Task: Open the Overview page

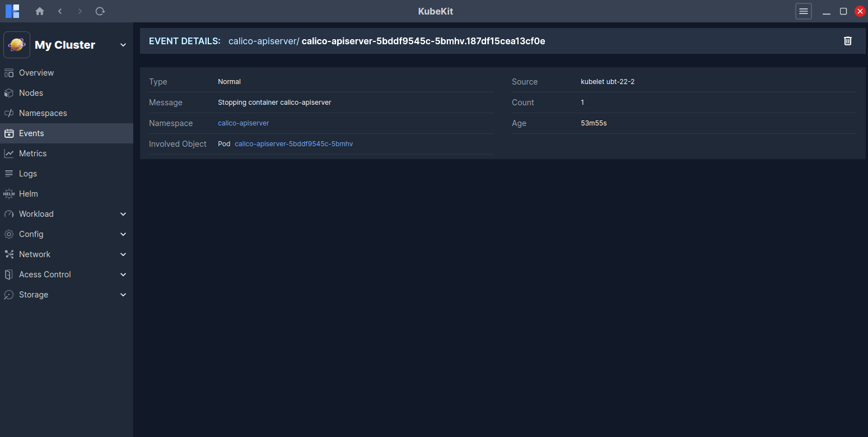Action: [x=36, y=73]
